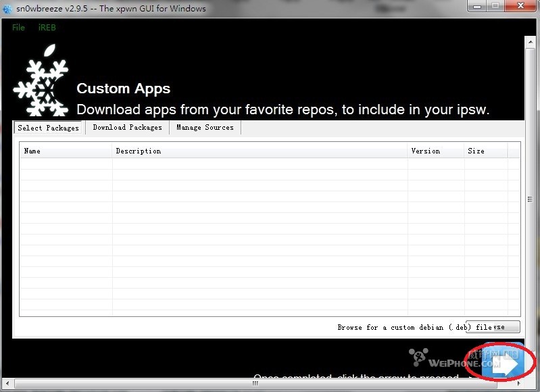The height and width of the screenshot is (392, 540).
Task: Sort by Size column header
Action: pos(485,151)
